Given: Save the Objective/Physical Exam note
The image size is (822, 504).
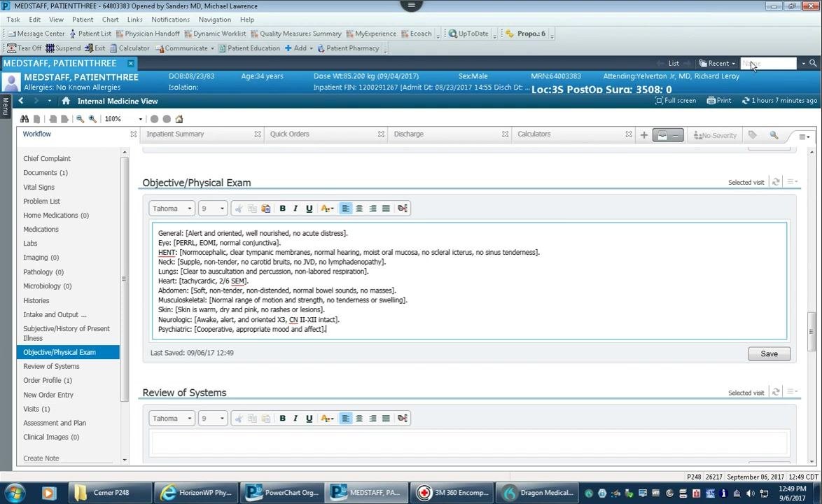Looking at the screenshot, I should point(769,353).
